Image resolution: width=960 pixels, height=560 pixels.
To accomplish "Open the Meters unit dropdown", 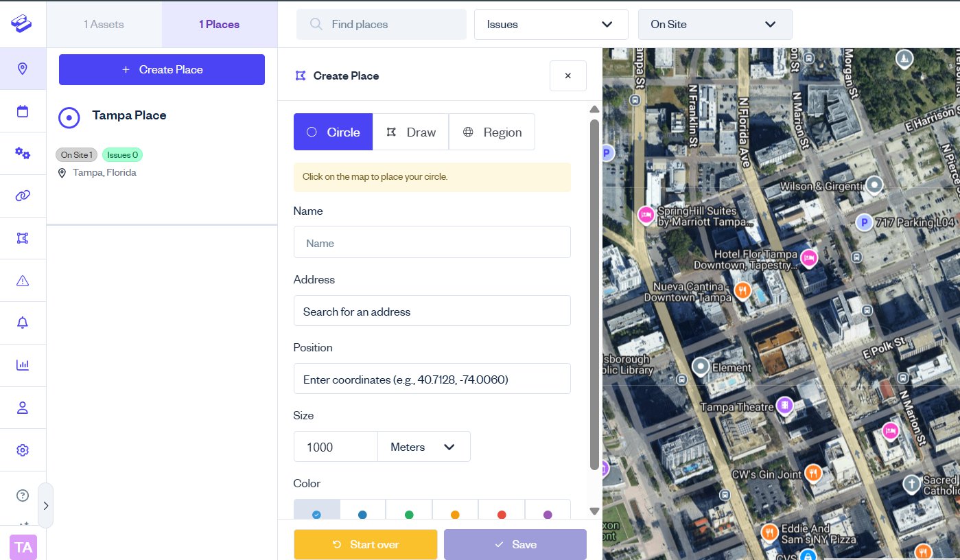I will (423, 447).
